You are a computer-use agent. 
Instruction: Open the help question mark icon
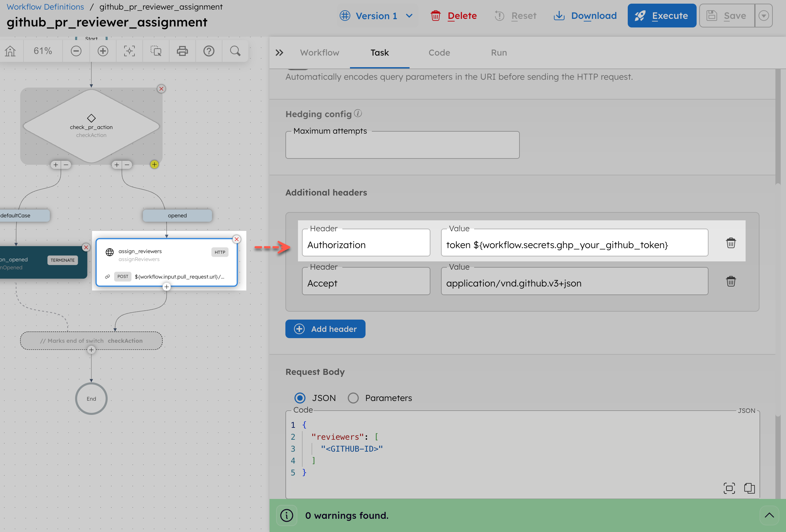click(x=209, y=51)
